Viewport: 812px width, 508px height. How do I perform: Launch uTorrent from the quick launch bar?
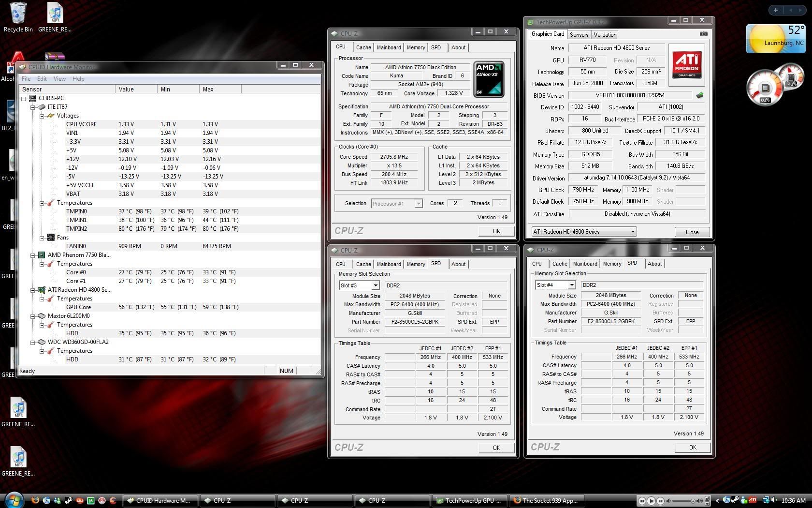click(91, 500)
